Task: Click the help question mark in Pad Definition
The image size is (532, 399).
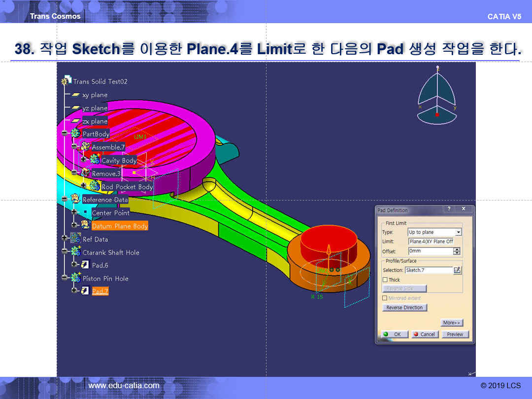Action: [x=449, y=209]
